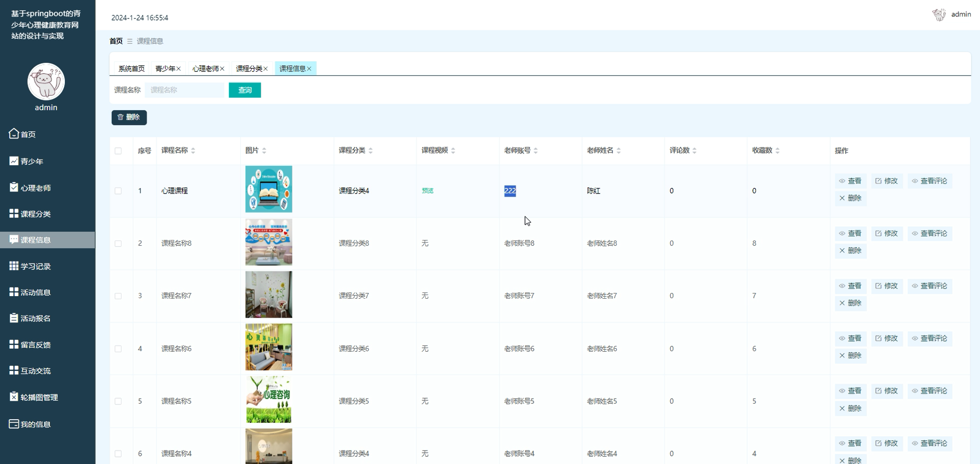Click 修改 for the 心理课程 row
Image resolution: width=980 pixels, height=464 pixels.
(x=887, y=181)
